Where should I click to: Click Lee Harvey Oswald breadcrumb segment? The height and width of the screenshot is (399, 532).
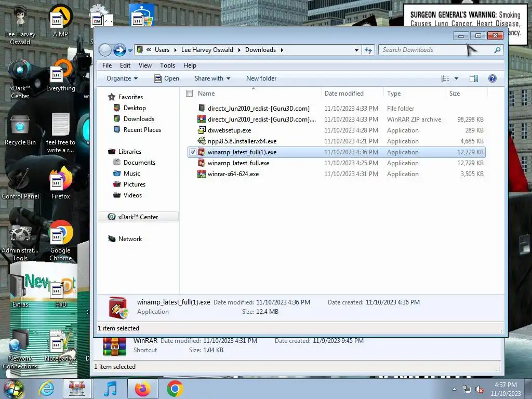coord(207,50)
